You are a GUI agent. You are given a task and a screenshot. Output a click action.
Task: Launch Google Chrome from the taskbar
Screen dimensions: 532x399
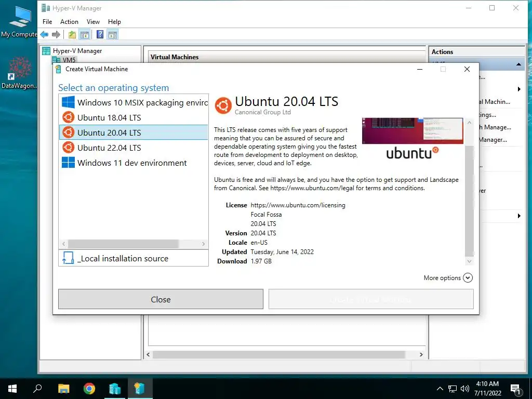point(89,389)
